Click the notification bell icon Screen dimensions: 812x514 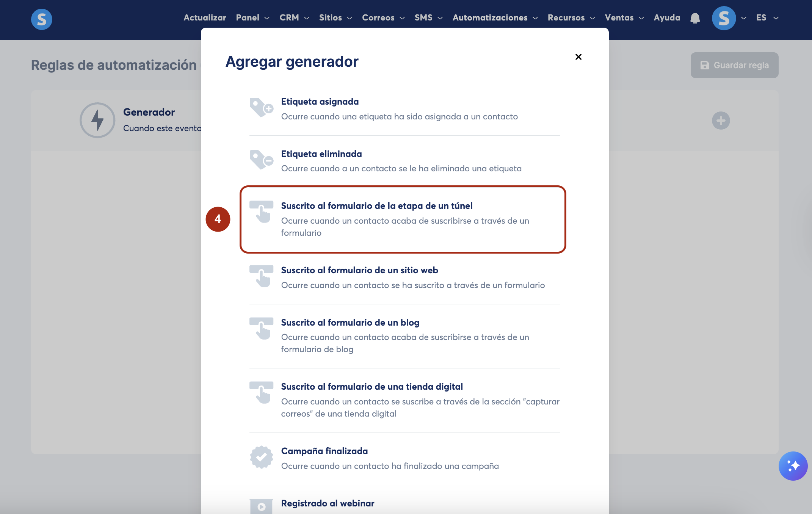coord(695,18)
